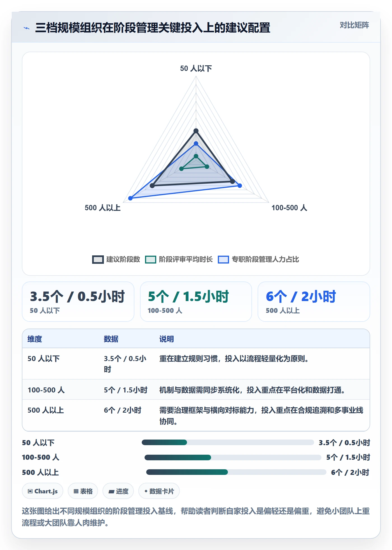Click the 进度 chip

[x=118, y=491]
